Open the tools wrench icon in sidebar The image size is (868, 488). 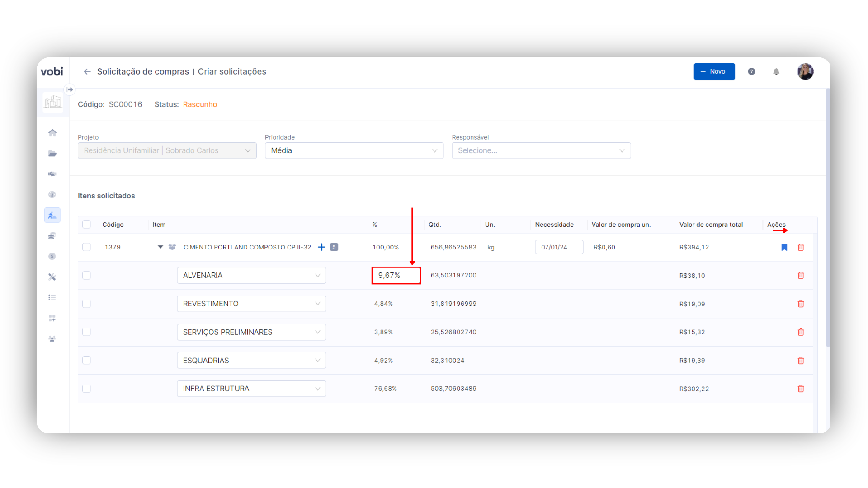point(52,277)
